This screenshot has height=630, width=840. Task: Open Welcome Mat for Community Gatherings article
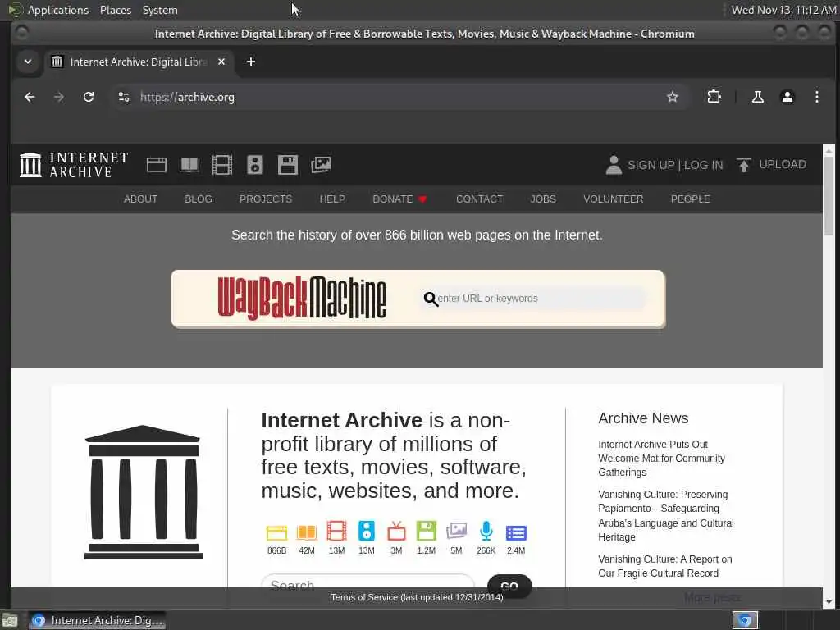[x=662, y=459]
